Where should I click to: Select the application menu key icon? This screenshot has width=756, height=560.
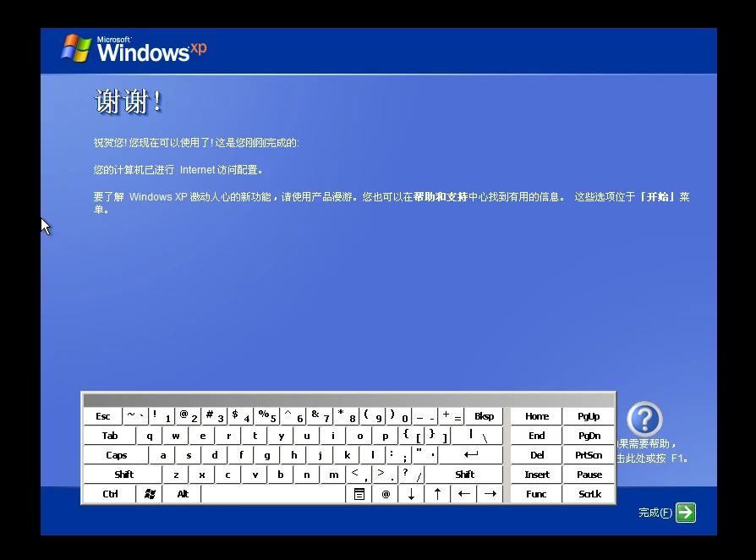tap(359, 493)
